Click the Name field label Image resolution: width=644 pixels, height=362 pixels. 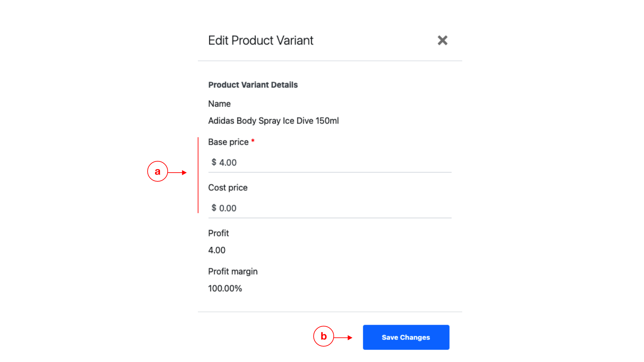[x=219, y=104]
